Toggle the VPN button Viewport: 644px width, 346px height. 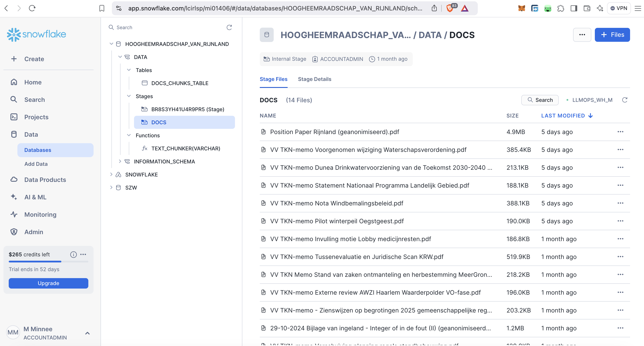point(619,8)
